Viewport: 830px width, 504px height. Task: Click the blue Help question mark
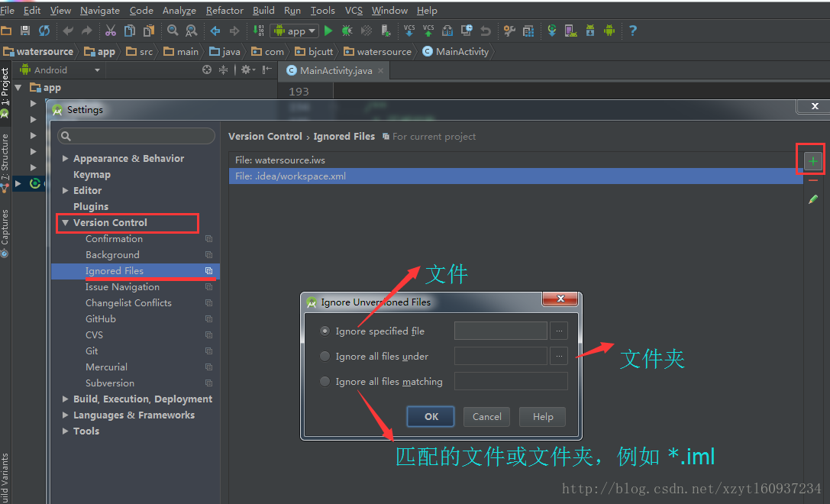coord(632,31)
